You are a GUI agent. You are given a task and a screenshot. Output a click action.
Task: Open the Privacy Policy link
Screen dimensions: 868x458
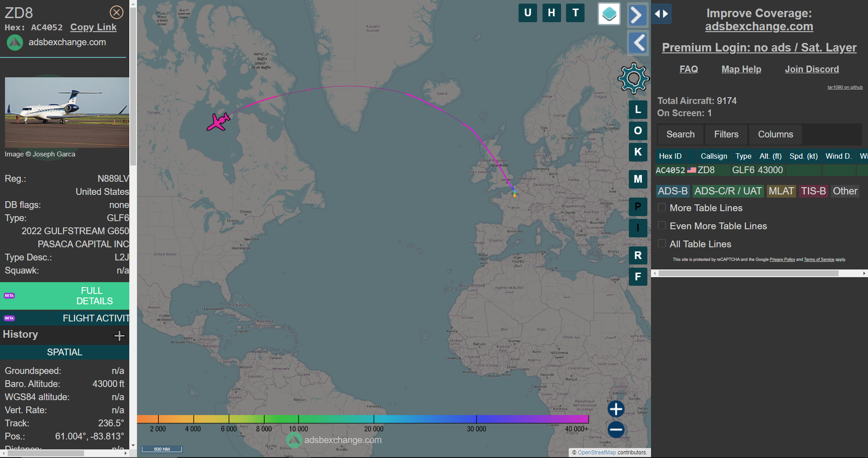pos(782,260)
